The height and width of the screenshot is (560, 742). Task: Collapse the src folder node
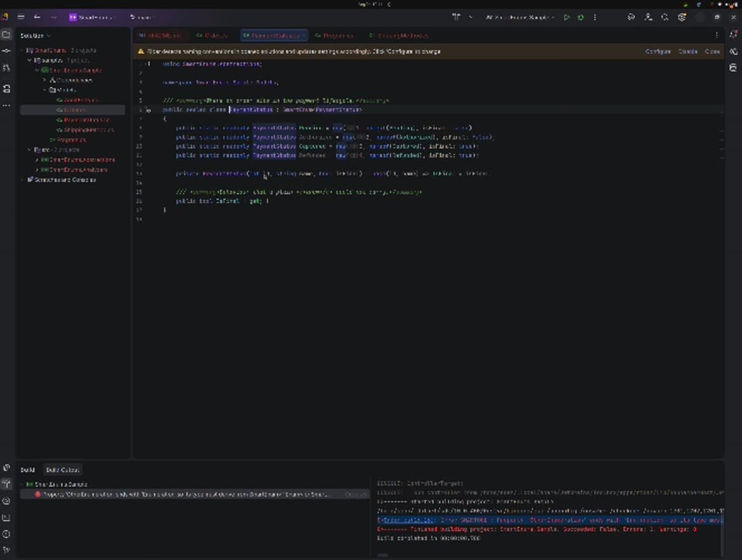[29, 149]
